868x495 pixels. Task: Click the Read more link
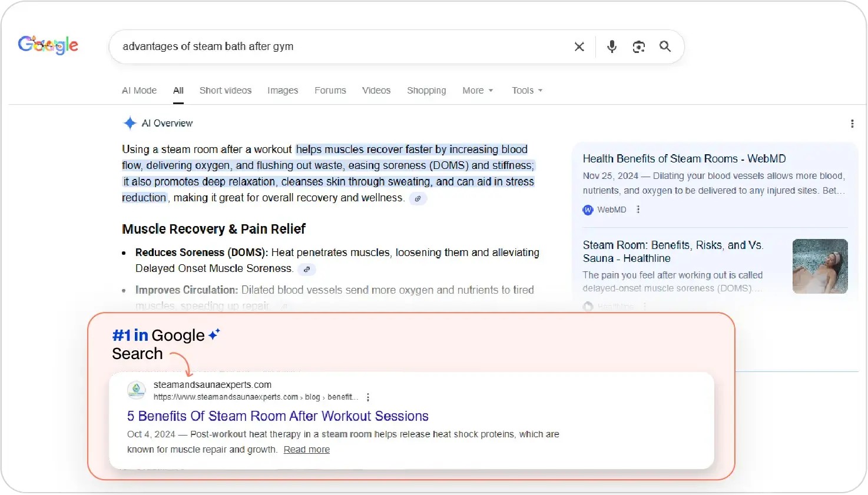click(x=306, y=450)
